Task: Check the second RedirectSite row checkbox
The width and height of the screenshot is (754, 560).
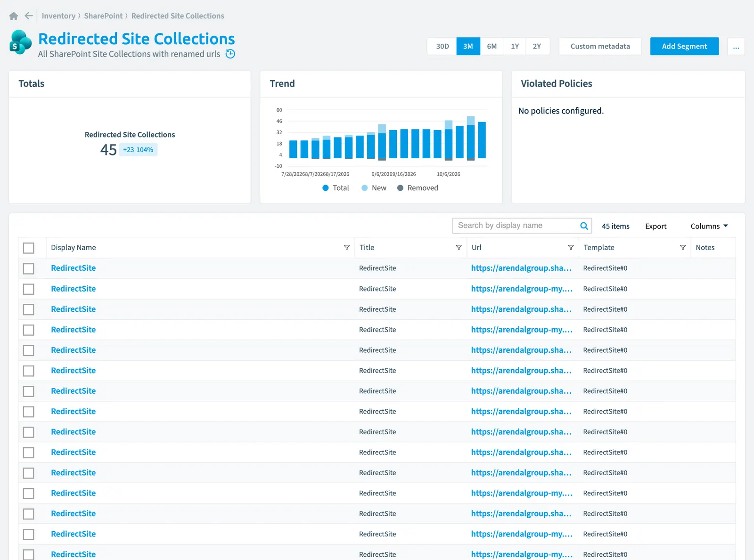Action: (29, 289)
